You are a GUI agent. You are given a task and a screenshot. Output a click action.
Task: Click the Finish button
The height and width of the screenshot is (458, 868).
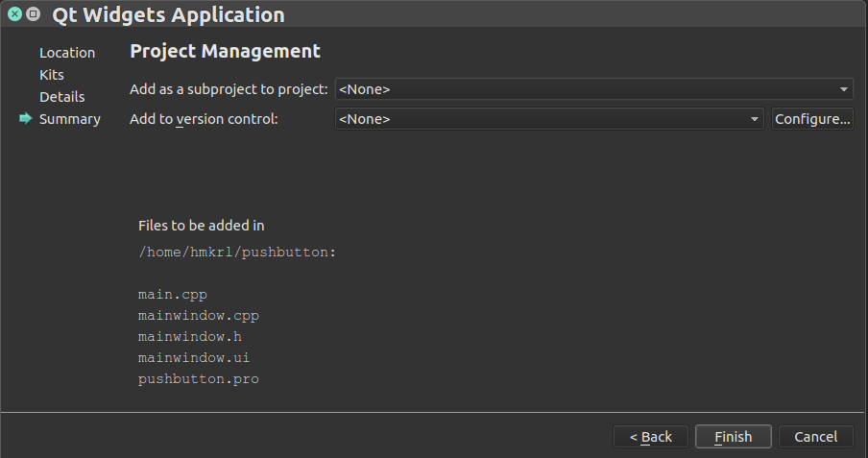[x=733, y=437]
